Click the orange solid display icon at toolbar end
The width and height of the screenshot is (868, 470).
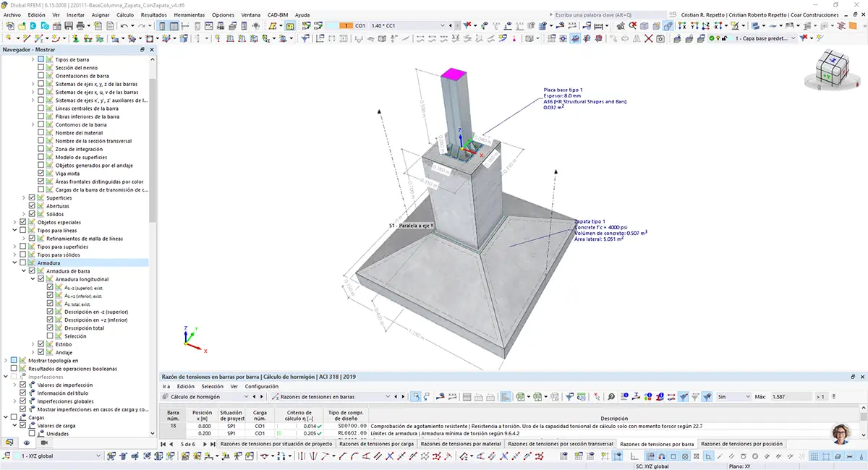852,25
